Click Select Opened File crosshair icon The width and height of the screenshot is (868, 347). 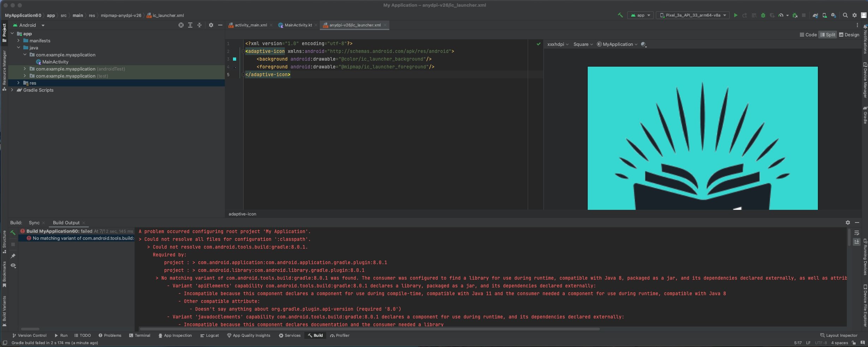point(181,25)
